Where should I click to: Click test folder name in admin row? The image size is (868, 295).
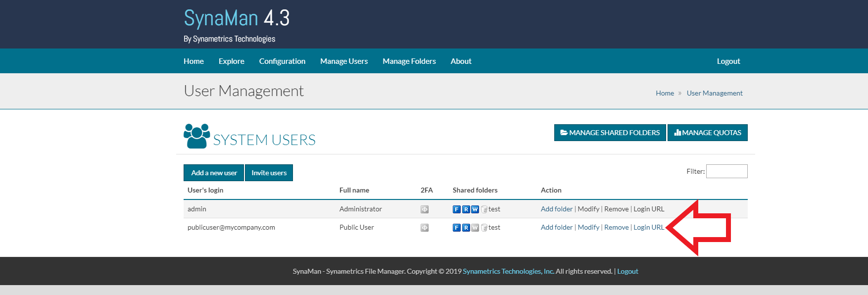pyautogui.click(x=494, y=209)
